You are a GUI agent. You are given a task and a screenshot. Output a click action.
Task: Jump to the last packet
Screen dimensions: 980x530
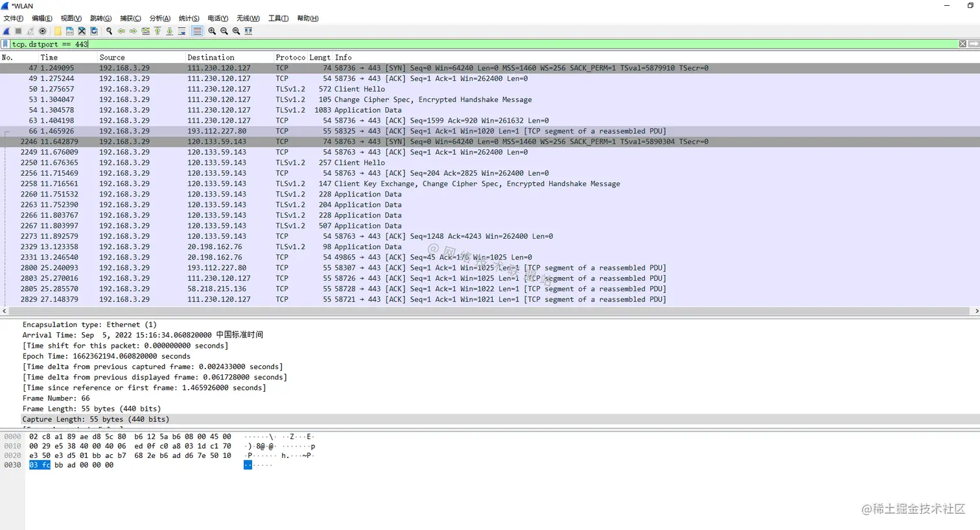tap(169, 31)
